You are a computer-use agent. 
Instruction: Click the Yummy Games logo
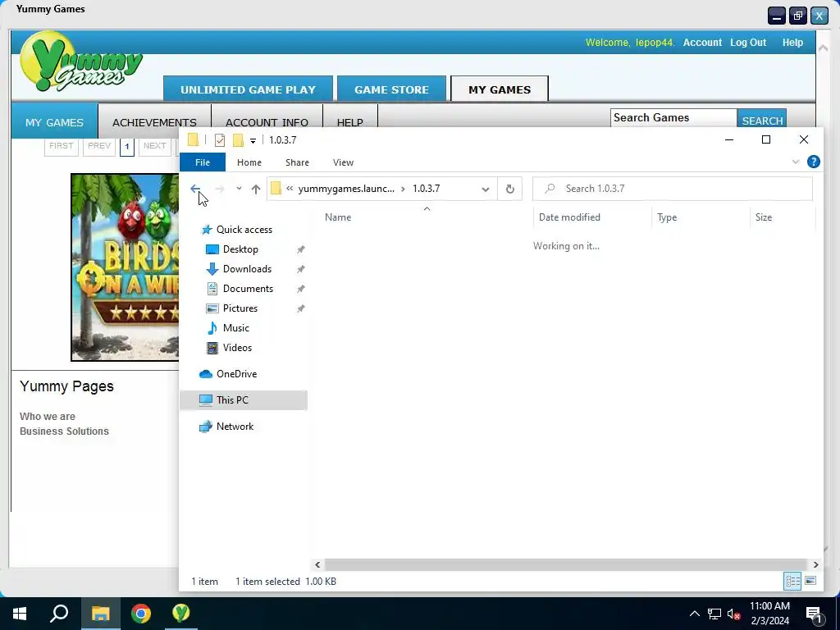pos(80,62)
